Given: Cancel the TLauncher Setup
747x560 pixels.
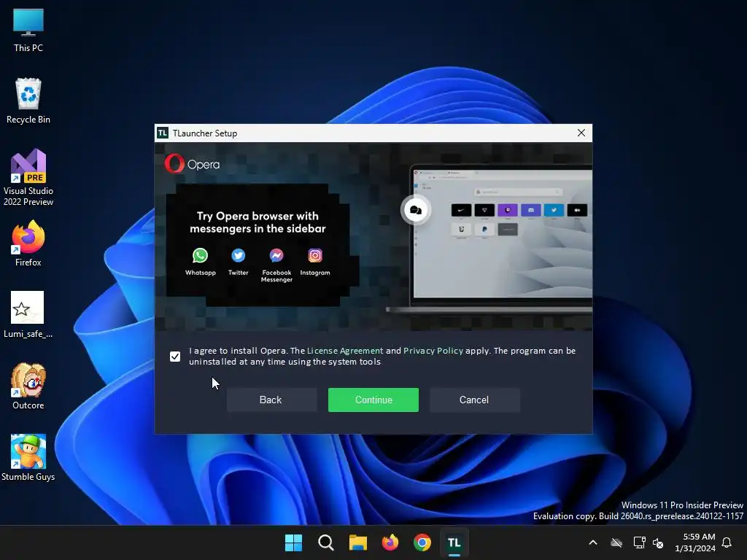Looking at the screenshot, I should pos(474,400).
